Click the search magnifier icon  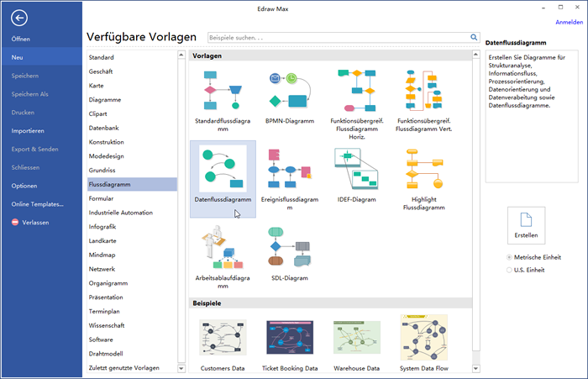coord(474,38)
